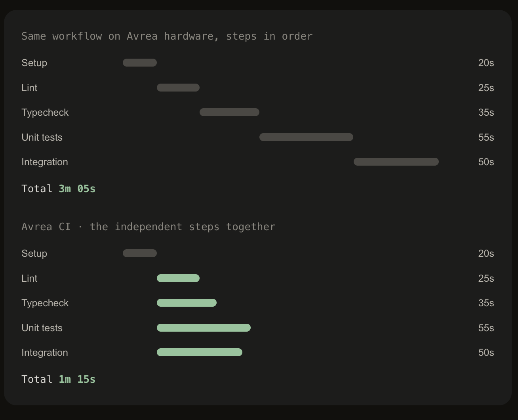The width and height of the screenshot is (518, 420).
Task: Select the Integration label in the steps-in-order chart
Action: [45, 162]
